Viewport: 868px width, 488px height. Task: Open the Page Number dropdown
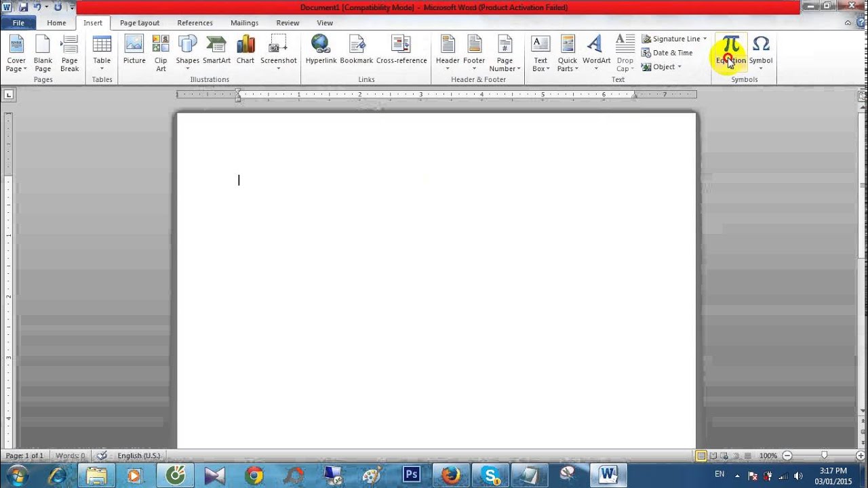pos(505,54)
